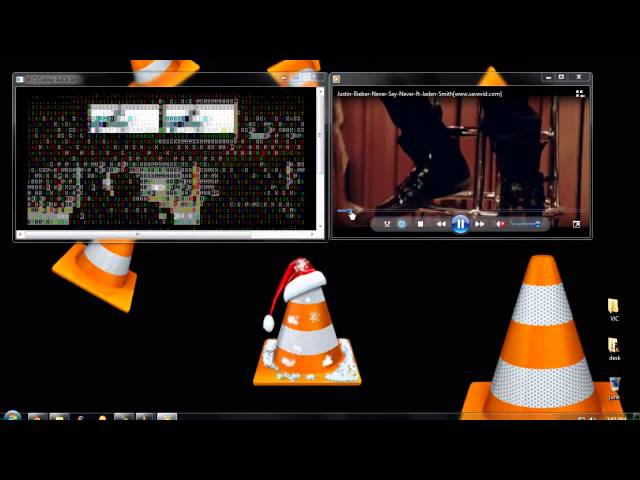Open the Windows Start menu
640x480 pixels.
point(12,416)
